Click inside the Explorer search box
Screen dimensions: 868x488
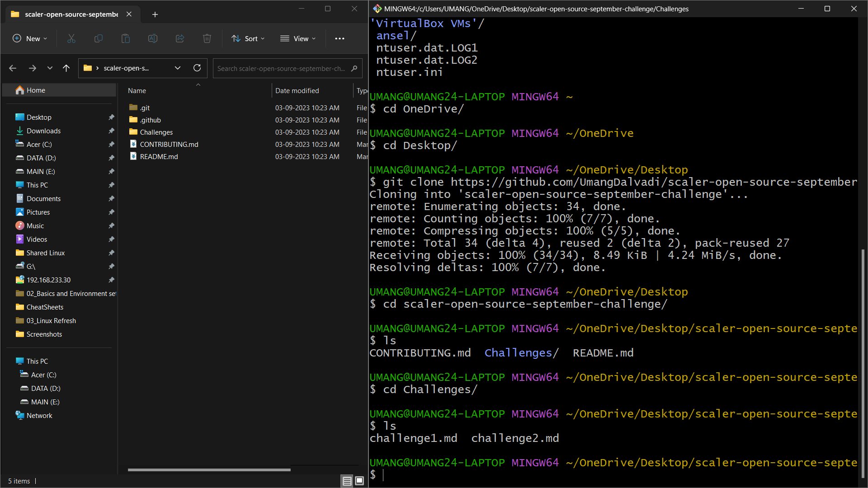tap(280, 68)
